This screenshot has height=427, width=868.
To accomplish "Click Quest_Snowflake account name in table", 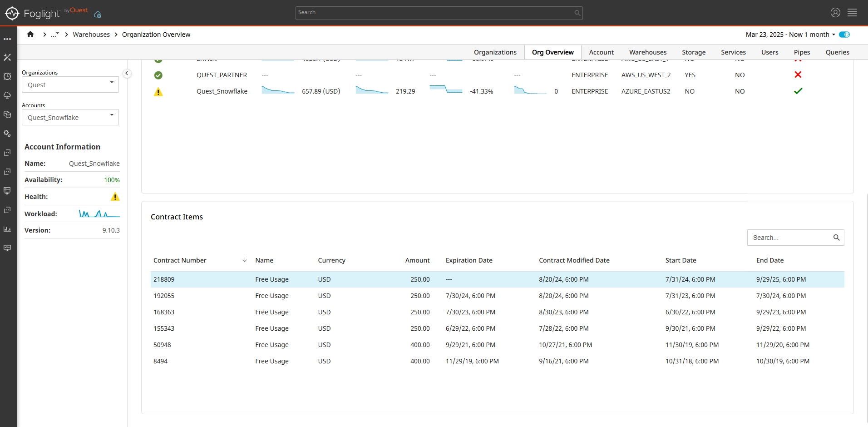I will point(222,91).
